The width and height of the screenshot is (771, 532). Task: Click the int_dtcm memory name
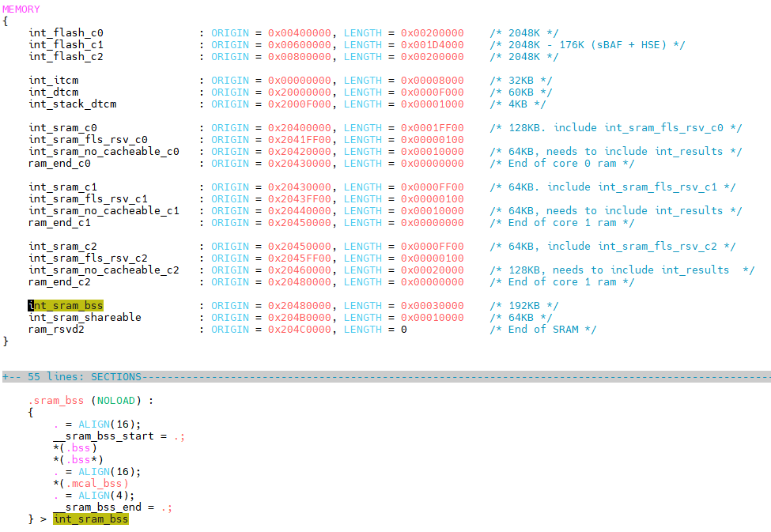(54, 92)
